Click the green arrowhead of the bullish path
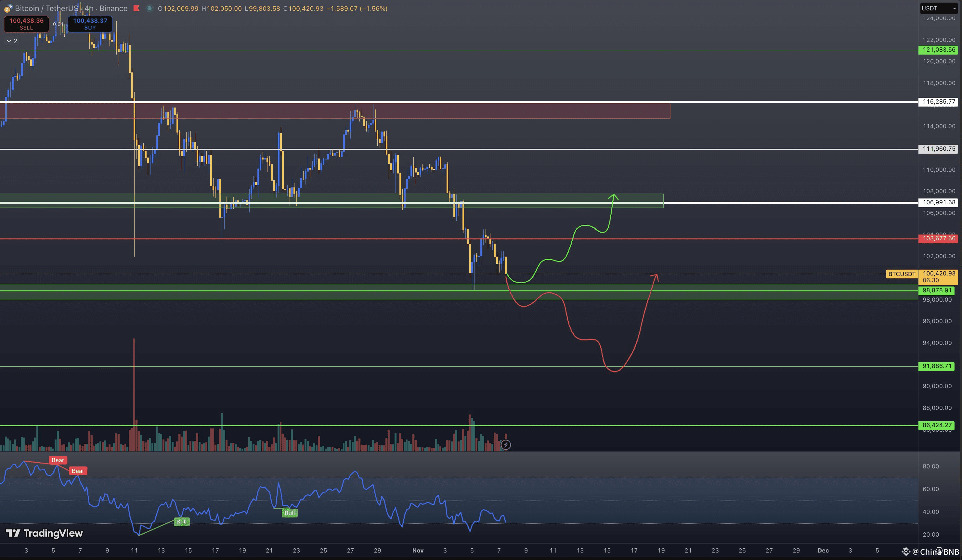Screen dimensions: 962x560 [x=614, y=197]
